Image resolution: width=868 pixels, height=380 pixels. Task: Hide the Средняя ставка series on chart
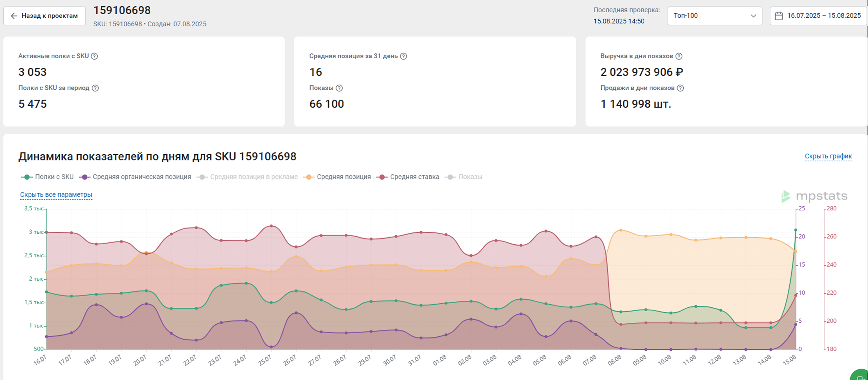(415, 177)
